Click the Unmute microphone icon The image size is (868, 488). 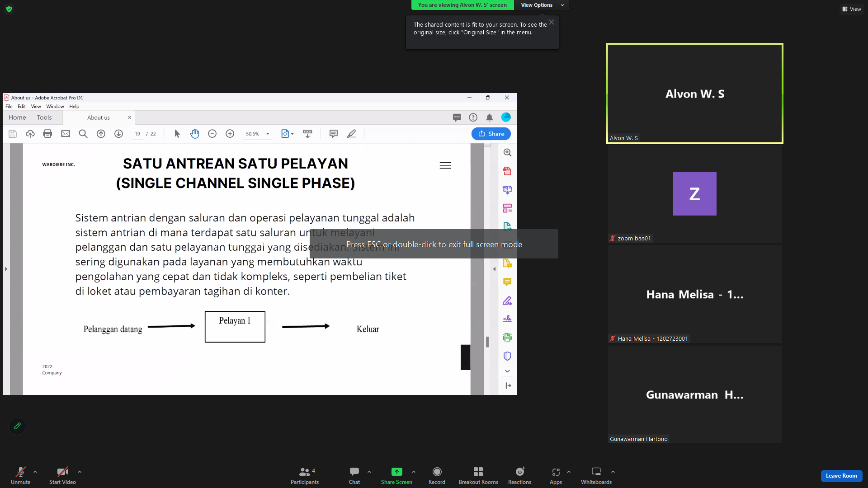[20, 475]
